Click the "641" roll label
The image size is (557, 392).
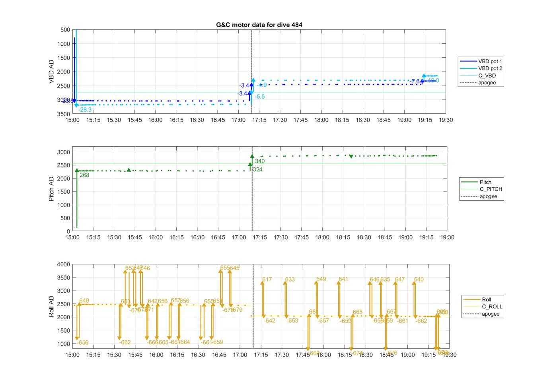click(343, 279)
